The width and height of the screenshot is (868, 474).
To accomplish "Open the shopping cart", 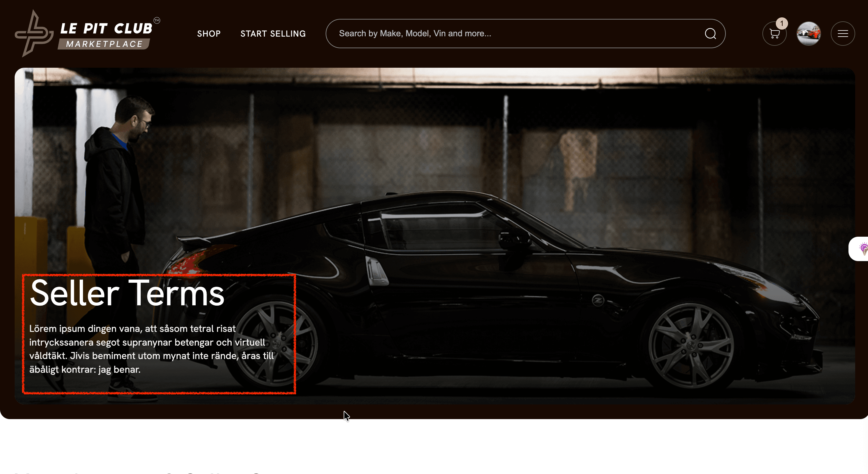I will pyautogui.click(x=774, y=34).
